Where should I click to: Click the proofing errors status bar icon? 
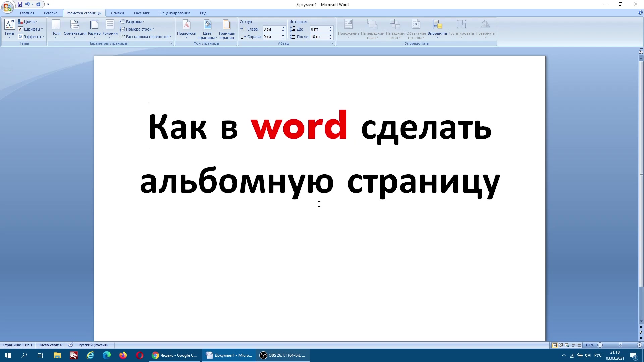pos(70,345)
